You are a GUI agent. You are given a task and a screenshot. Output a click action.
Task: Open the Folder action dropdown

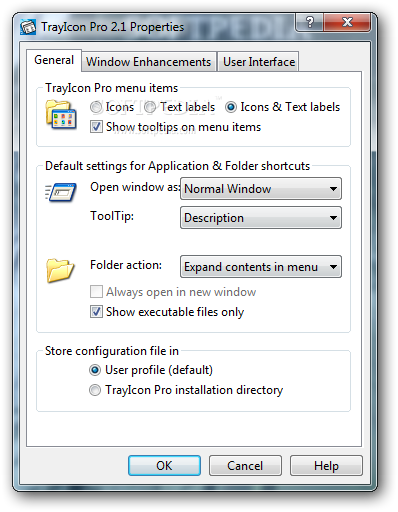pyautogui.click(x=261, y=267)
